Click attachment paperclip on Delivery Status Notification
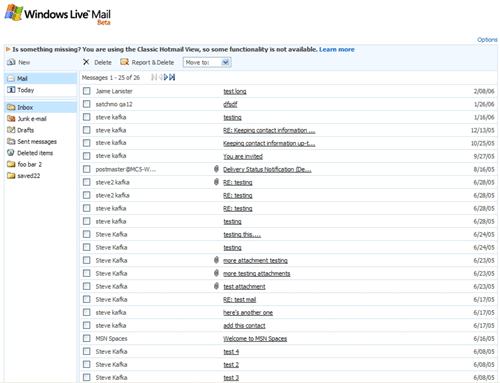 [x=216, y=169]
